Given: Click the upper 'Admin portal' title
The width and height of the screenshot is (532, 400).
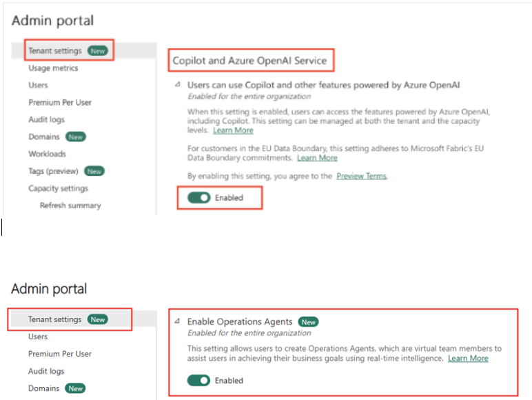Looking at the screenshot, I should [52, 21].
